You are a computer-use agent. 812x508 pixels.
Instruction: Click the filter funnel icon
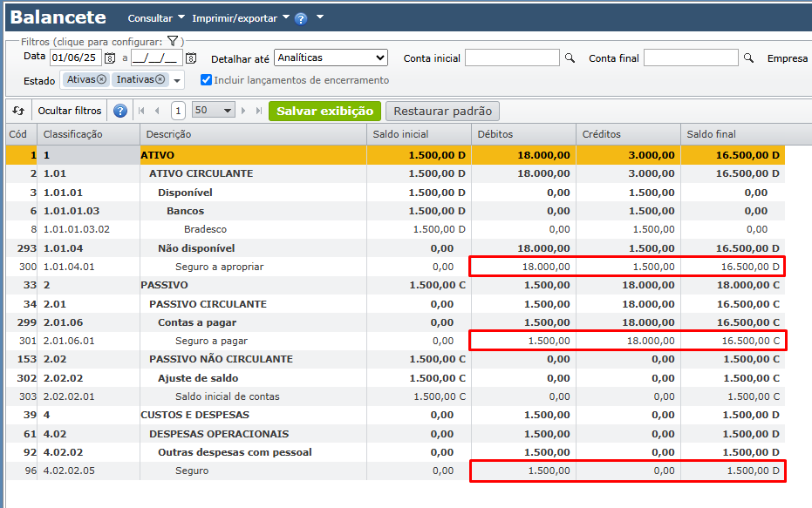point(173,41)
